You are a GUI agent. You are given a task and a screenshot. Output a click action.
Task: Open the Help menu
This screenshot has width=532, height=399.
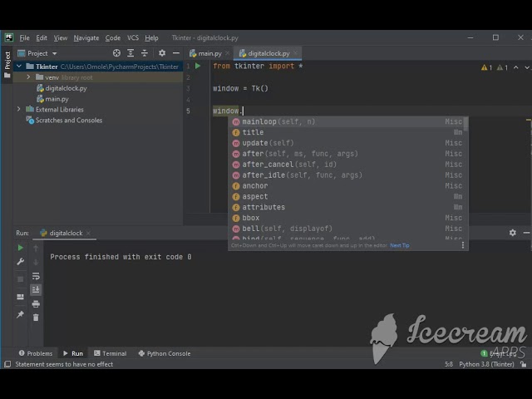pyautogui.click(x=151, y=37)
